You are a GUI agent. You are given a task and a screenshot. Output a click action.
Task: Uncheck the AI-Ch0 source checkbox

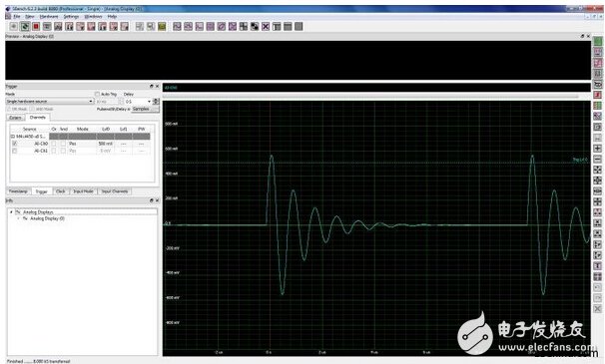click(15, 143)
